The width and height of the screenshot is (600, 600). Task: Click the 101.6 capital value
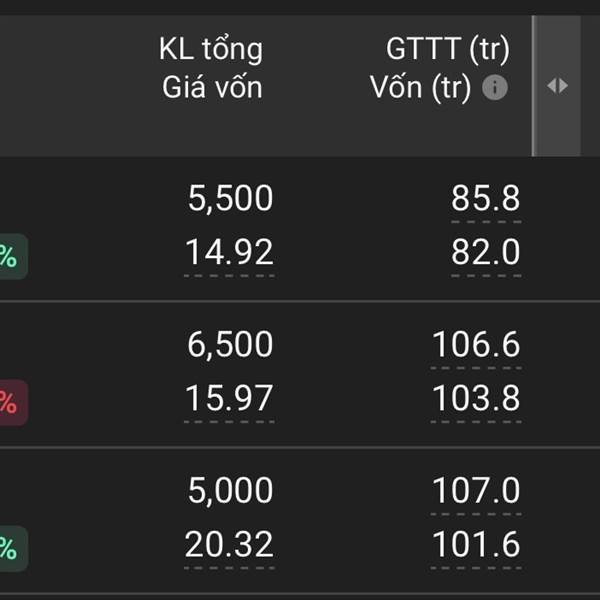(476, 545)
